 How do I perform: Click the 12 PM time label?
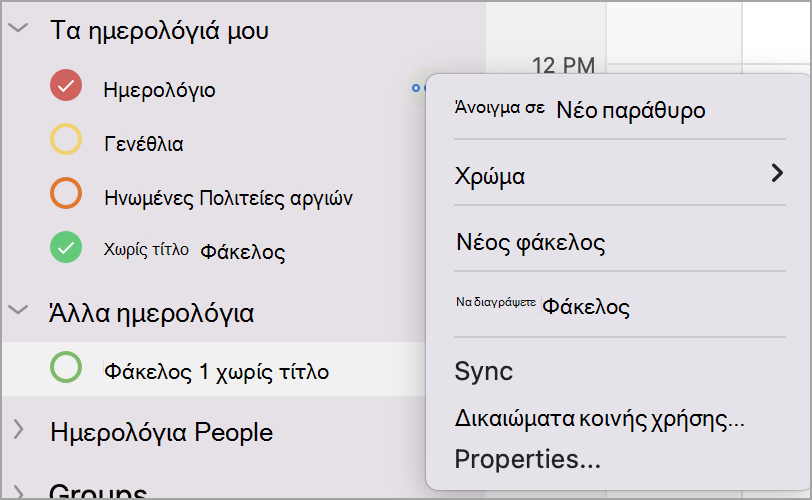coord(563,65)
